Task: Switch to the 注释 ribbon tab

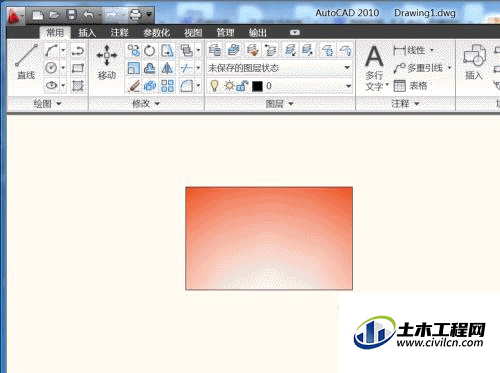Action: pos(119,33)
